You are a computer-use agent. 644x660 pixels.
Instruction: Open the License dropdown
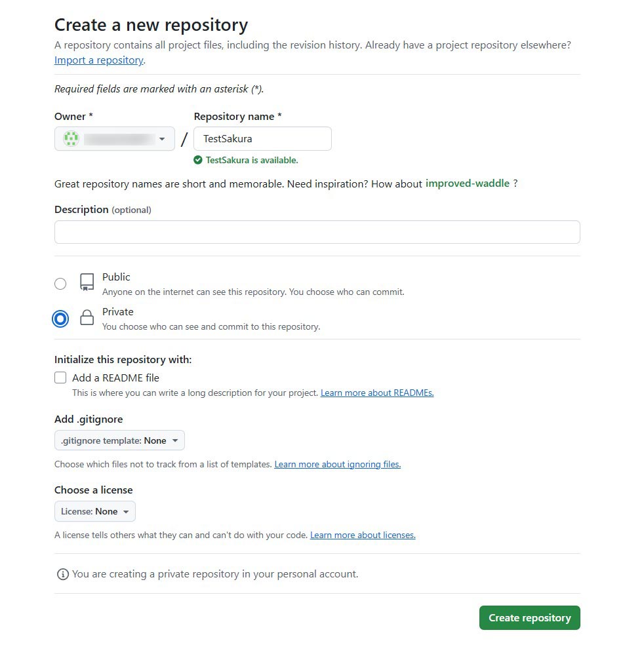tap(95, 511)
